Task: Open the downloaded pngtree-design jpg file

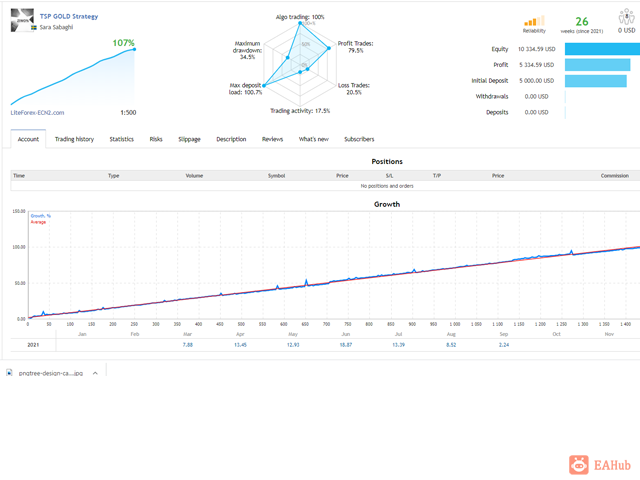Action: point(51,373)
